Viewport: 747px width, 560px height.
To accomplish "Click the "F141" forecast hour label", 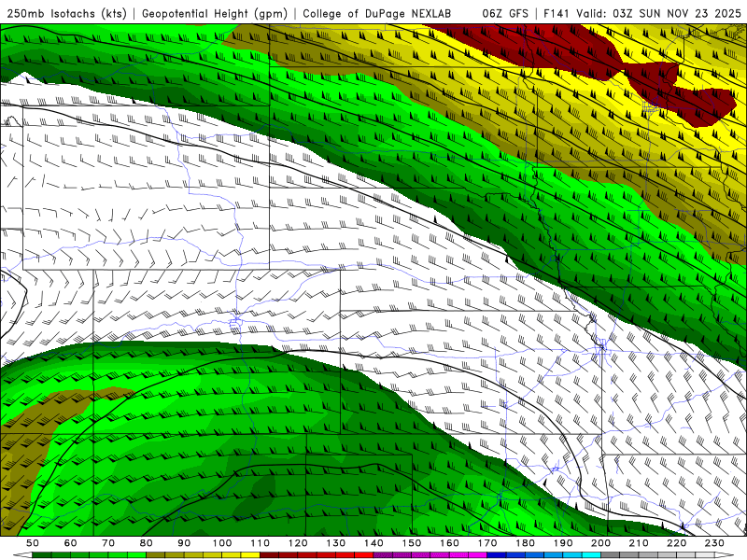I will click(557, 13).
